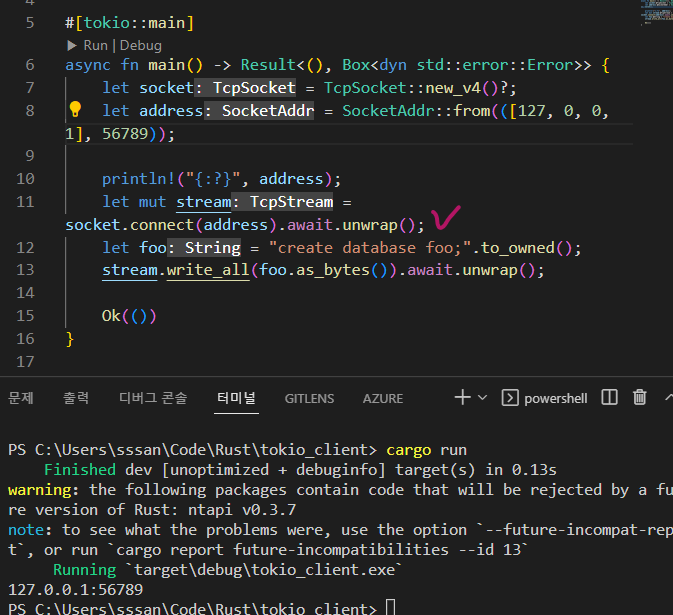The width and height of the screenshot is (673, 615).
Task: Open launch profile dropdown next to plus
Action: coord(482,397)
